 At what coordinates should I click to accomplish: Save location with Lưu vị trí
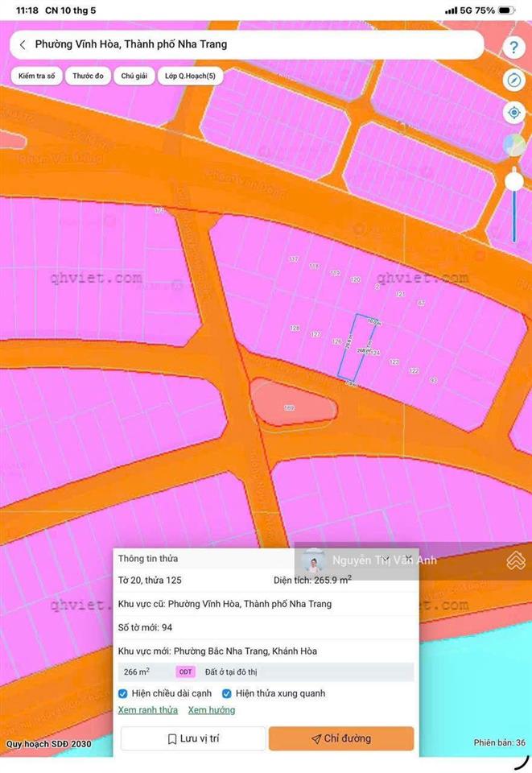(x=193, y=738)
